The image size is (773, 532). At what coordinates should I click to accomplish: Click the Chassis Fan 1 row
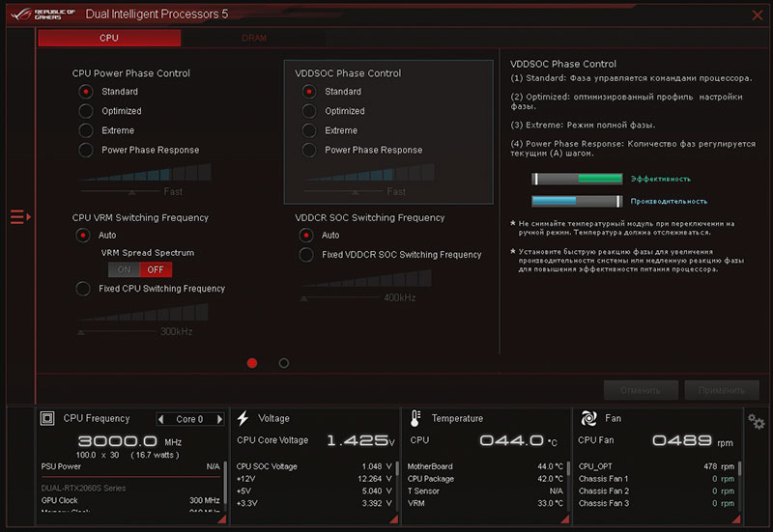(x=656, y=479)
